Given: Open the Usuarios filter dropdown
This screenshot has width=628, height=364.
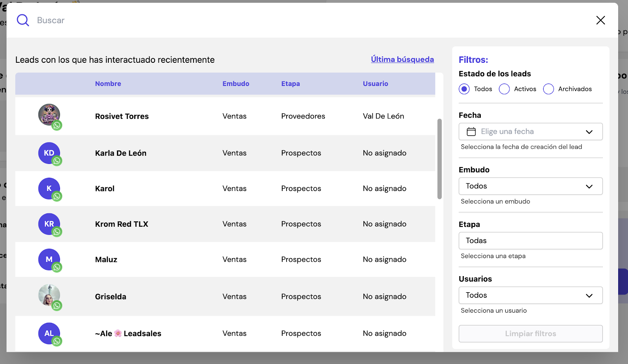Looking at the screenshot, I should (x=530, y=295).
